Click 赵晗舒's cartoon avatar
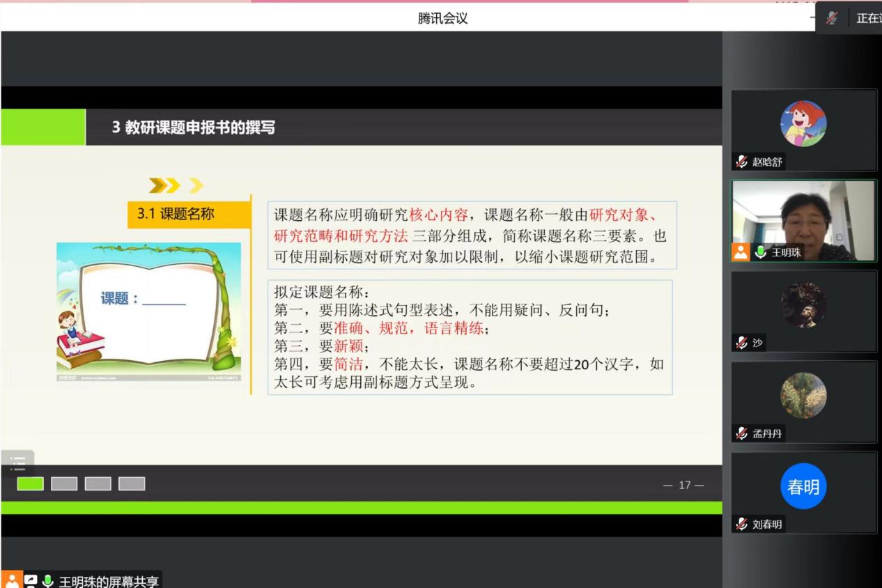Image resolution: width=882 pixels, height=588 pixels. [x=803, y=123]
